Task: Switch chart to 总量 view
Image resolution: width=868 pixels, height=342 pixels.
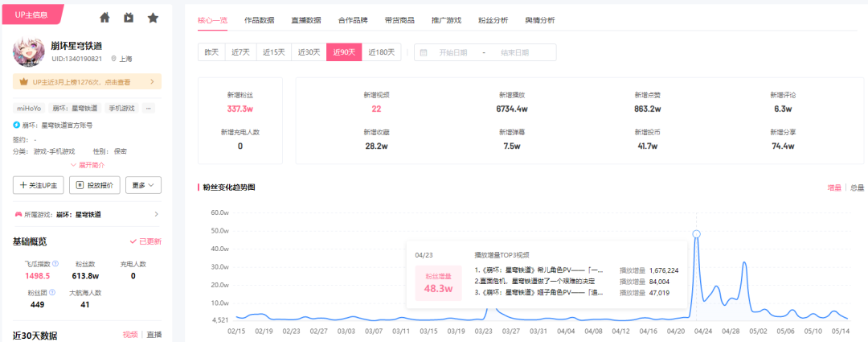Action: [857, 188]
